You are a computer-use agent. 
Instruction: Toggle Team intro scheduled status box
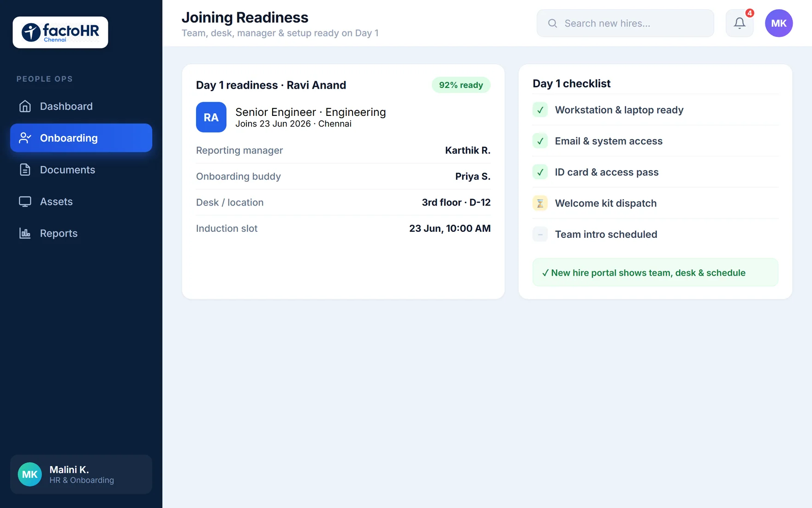tap(540, 234)
